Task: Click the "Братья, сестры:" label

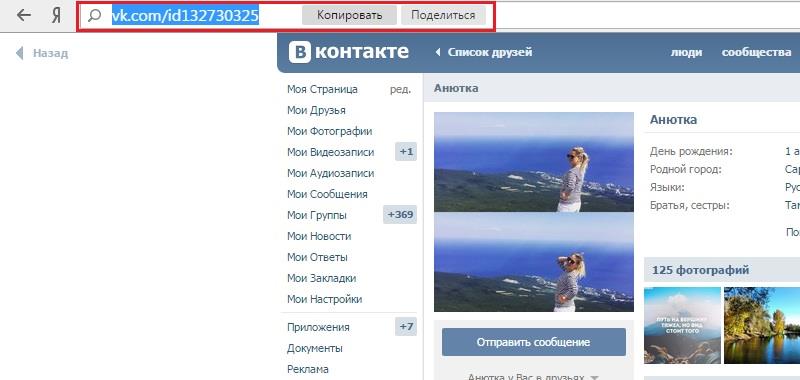Action: (690, 206)
